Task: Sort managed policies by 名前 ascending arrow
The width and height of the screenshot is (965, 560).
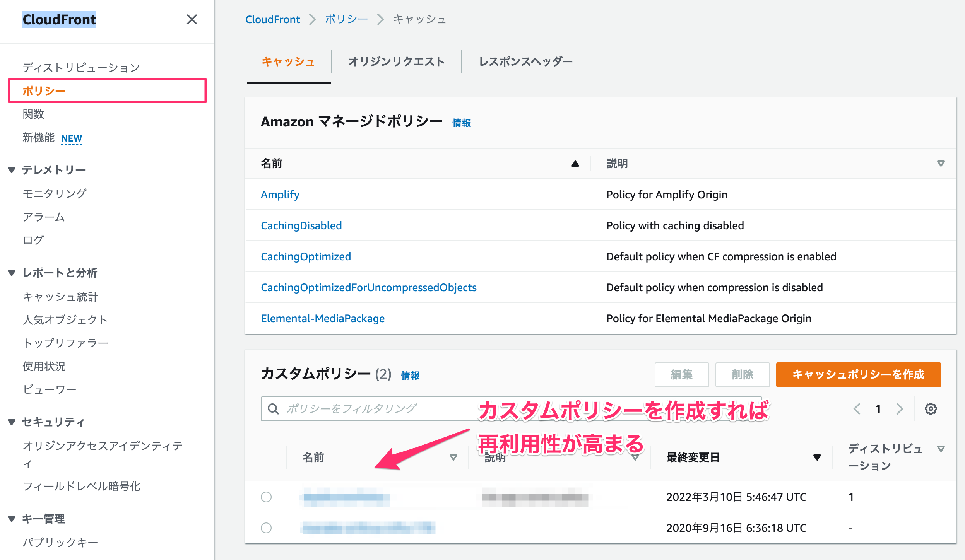Action: coord(575,164)
